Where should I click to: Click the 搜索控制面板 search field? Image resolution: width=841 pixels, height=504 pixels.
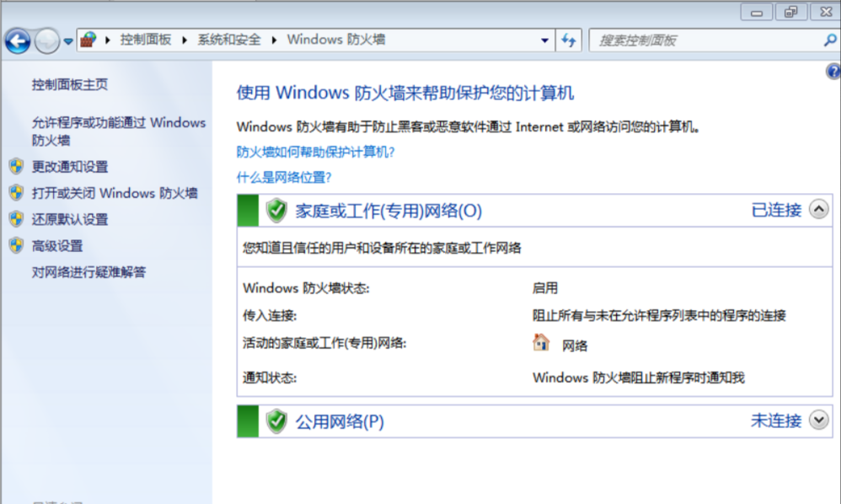pos(706,40)
